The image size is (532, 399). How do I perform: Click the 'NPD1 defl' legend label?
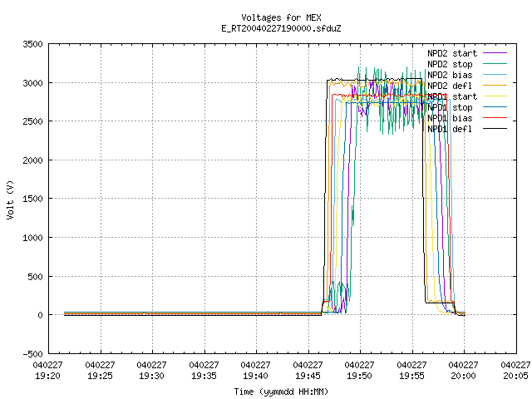pos(450,129)
